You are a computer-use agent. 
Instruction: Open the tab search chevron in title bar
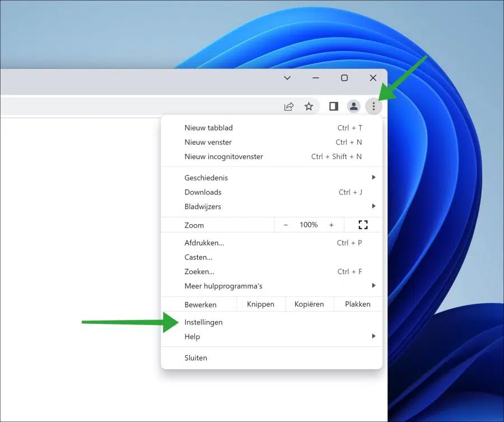(287, 78)
